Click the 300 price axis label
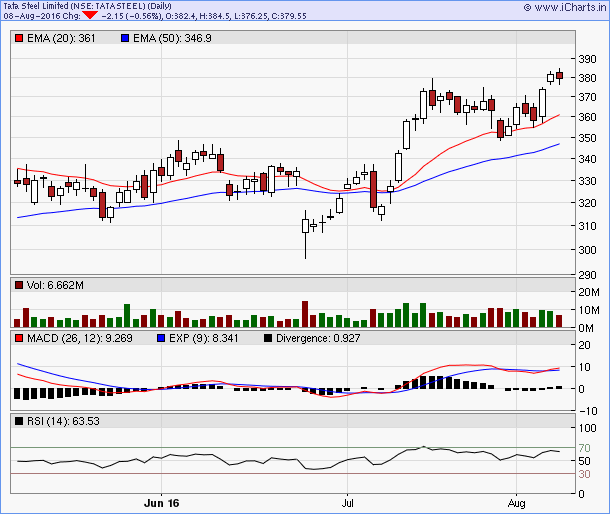Viewport: 610px width, 514px height. [x=587, y=250]
